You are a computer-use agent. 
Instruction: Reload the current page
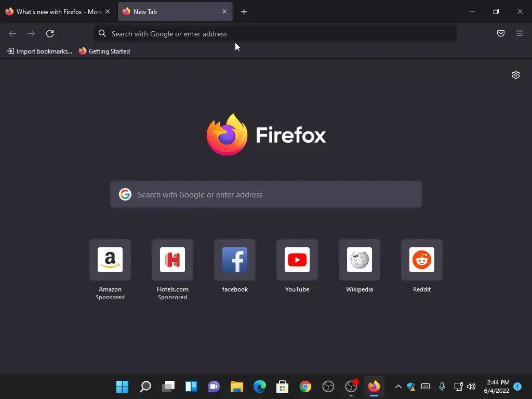coord(50,34)
